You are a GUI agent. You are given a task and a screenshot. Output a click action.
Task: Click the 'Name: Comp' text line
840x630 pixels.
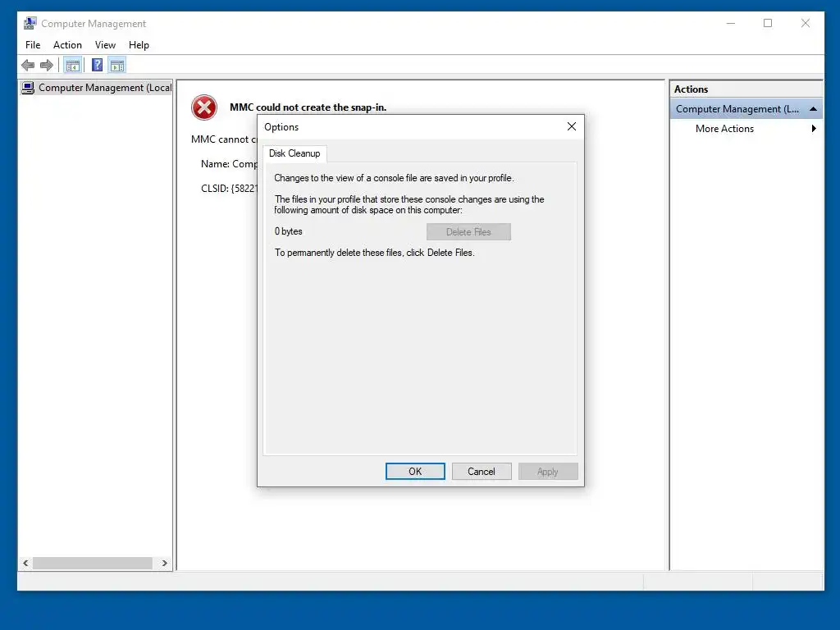click(230, 164)
